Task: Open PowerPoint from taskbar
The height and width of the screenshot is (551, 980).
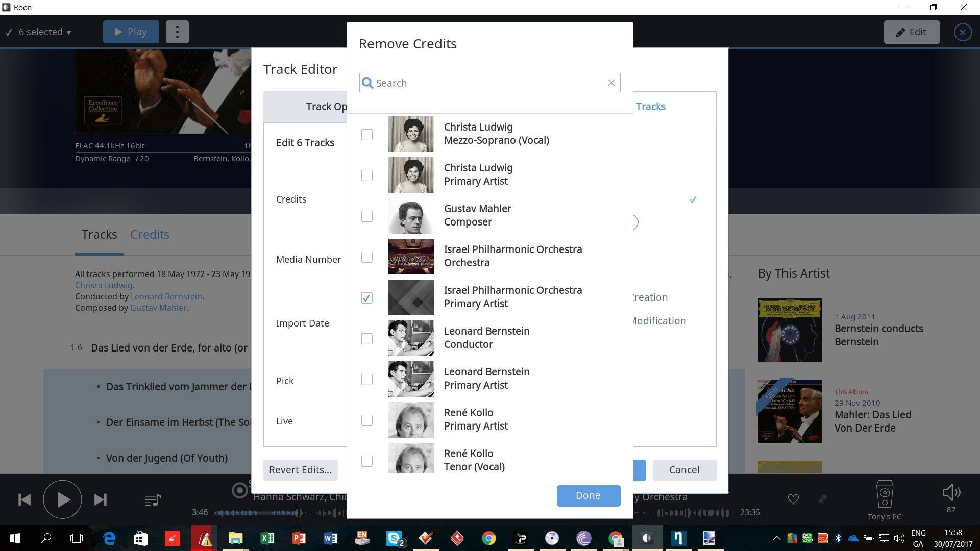Action: click(x=299, y=538)
